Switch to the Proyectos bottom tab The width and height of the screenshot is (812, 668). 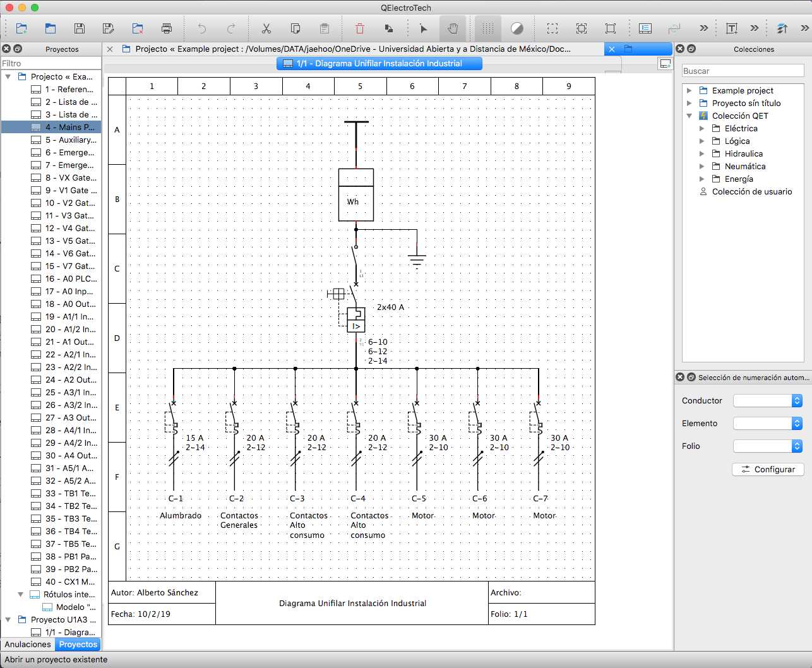tap(78, 644)
